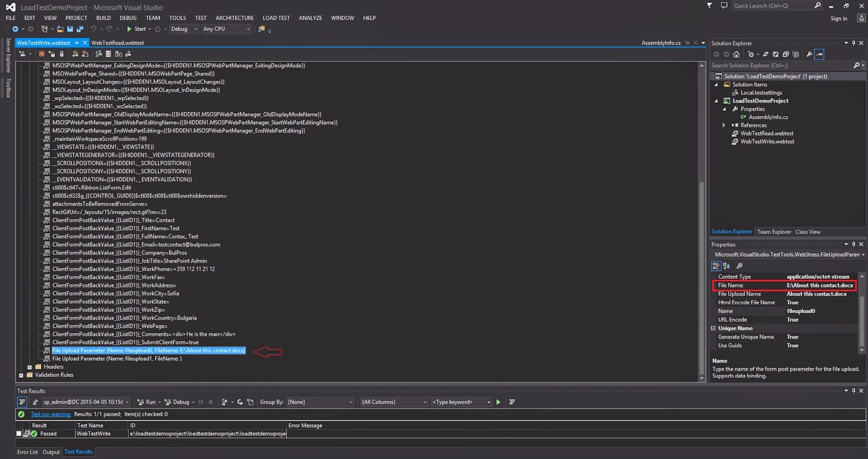
Task: Click the Start debugging button
Action: (x=136, y=29)
